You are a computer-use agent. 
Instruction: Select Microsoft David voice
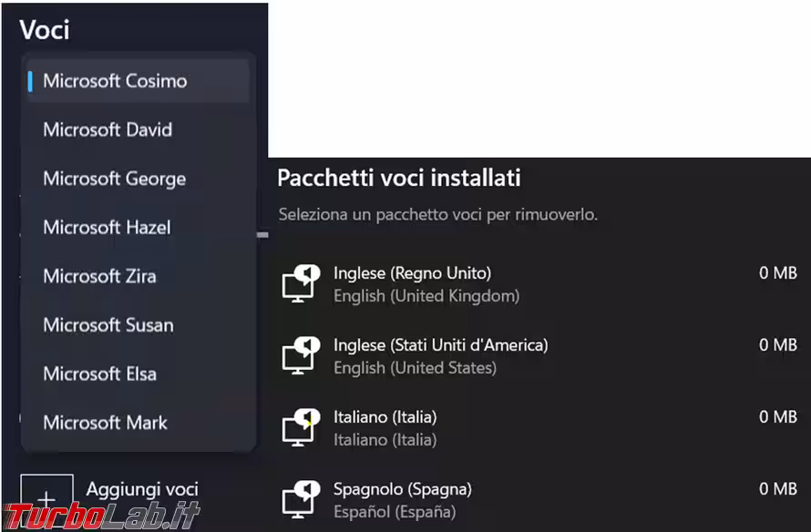click(108, 129)
